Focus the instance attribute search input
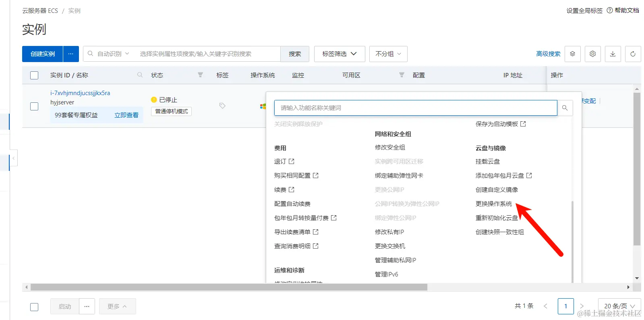The width and height of the screenshot is (644, 320). [x=207, y=54]
